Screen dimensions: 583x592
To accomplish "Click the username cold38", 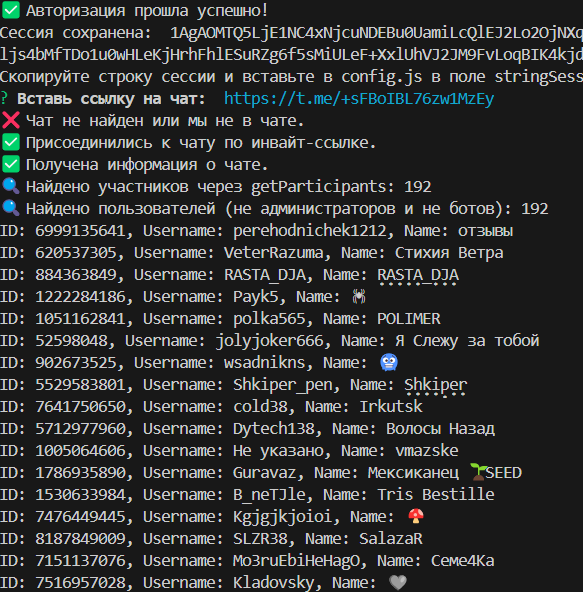I will [x=260, y=407].
